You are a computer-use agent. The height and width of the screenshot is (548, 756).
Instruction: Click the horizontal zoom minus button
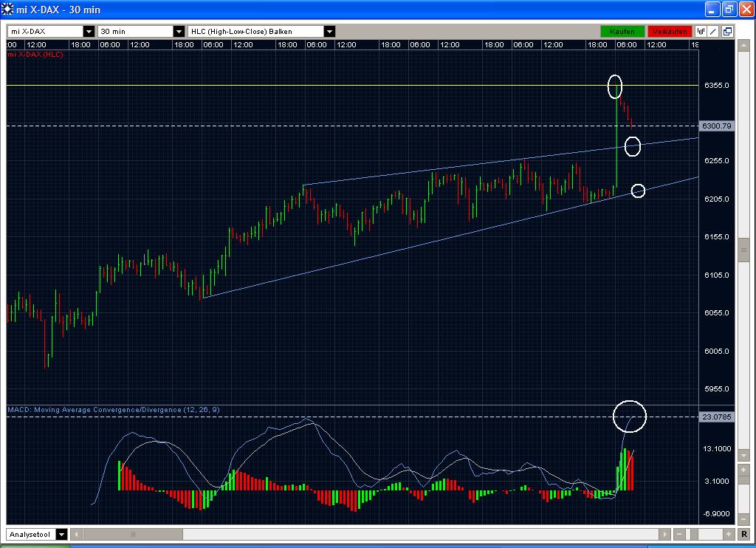679,534
